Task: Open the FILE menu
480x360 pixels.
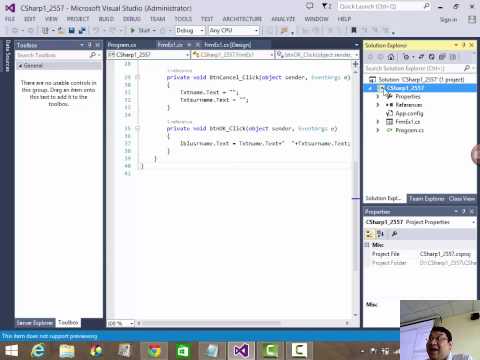Action: 10,19
